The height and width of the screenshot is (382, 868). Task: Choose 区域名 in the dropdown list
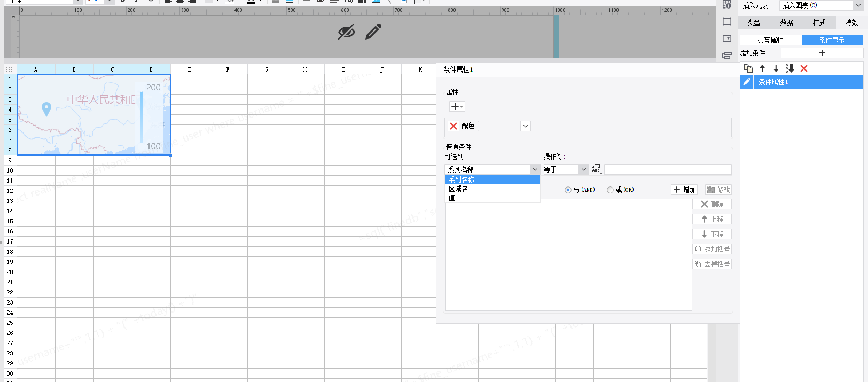coord(492,189)
